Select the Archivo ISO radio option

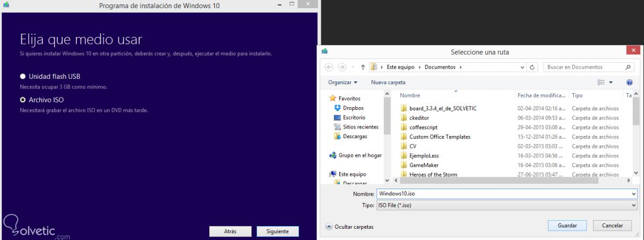coord(23,100)
